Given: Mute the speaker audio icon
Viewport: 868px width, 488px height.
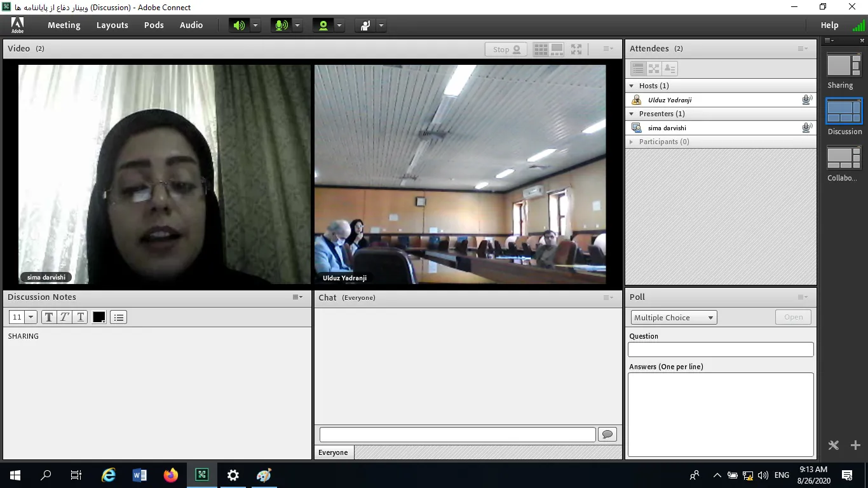Looking at the screenshot, I should tap(239, 25).
